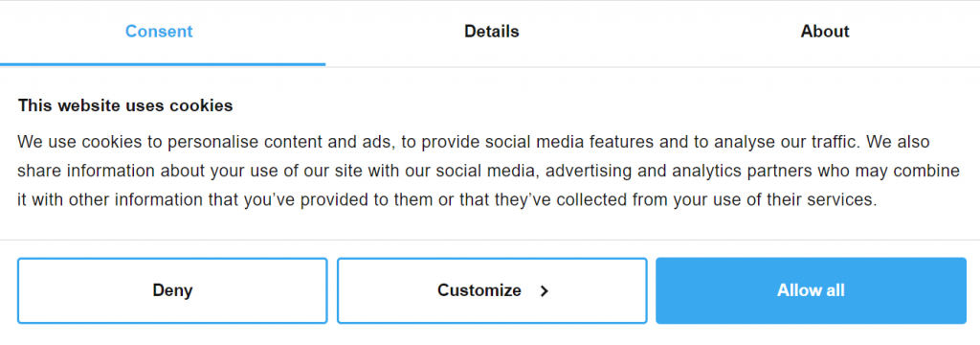This screenshot has width=980, height=345.
Task: Switch to the Details tab
Action: coord(491,32)
